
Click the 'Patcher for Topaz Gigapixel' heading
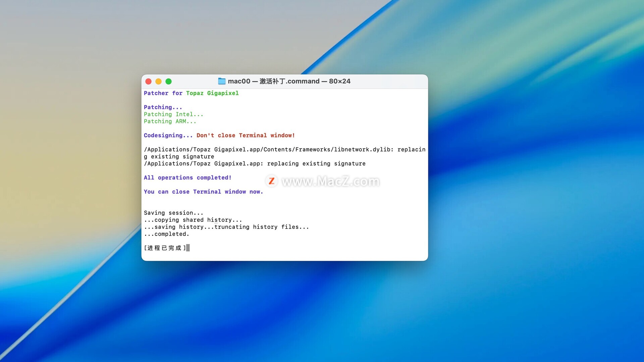(191, 93)
